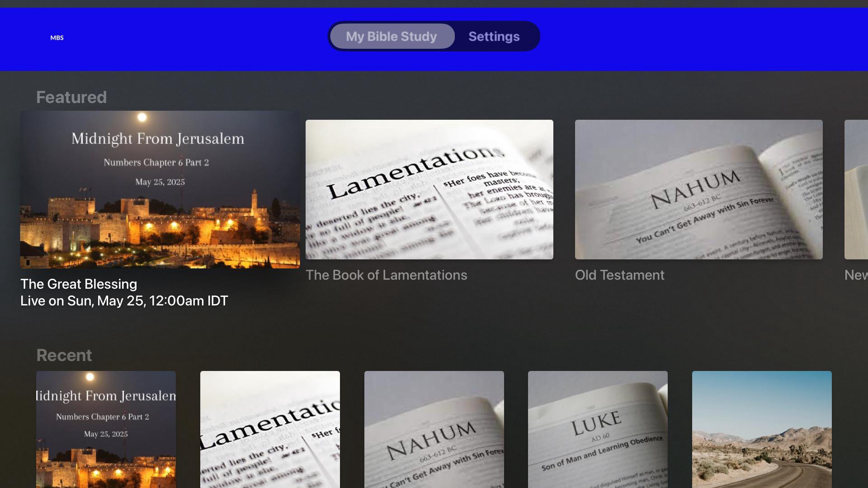Open the Settings tab
This screenshot has width=868, height=488.
coord(494,37)
